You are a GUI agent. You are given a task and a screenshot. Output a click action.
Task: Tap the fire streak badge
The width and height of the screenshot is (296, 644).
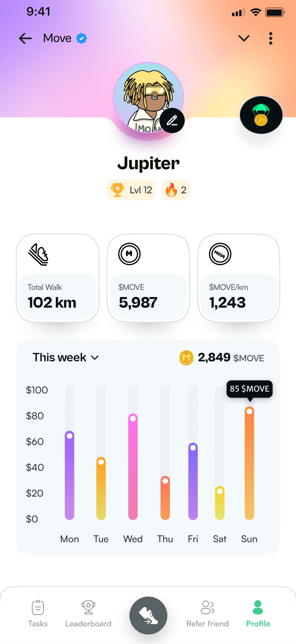pyautogui.click(x=176, y=190)
